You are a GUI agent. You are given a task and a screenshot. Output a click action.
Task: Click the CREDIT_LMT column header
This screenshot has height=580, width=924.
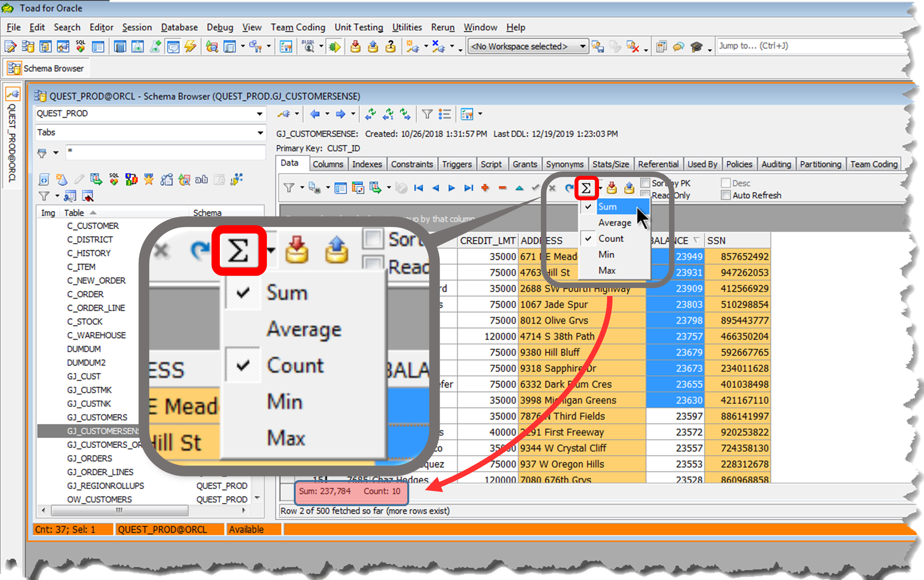point(488,241)
